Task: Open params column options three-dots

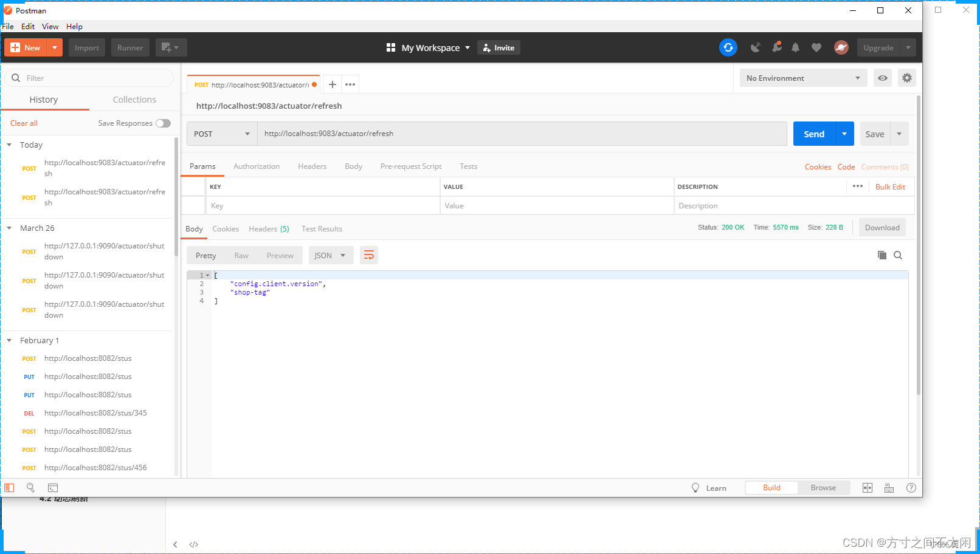Action: 858,186
